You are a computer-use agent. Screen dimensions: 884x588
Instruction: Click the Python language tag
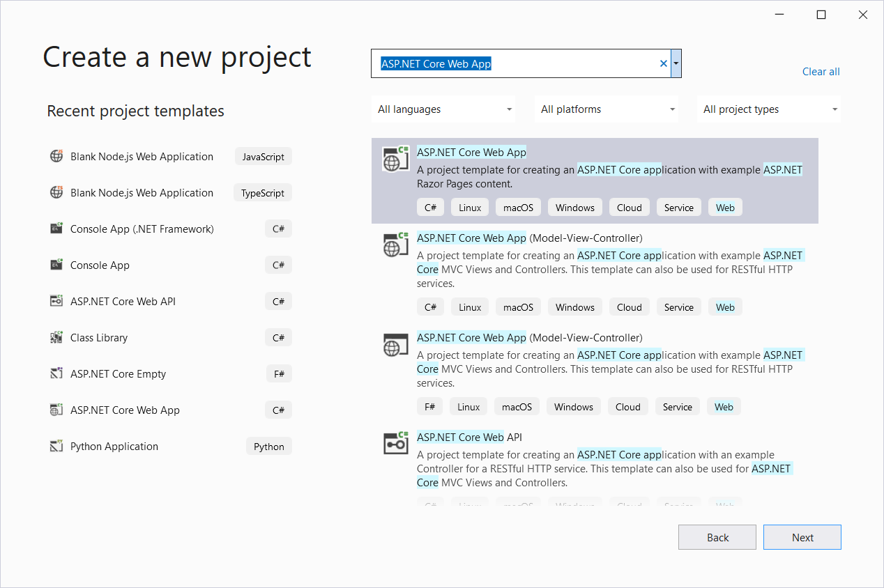coord(269,447)
